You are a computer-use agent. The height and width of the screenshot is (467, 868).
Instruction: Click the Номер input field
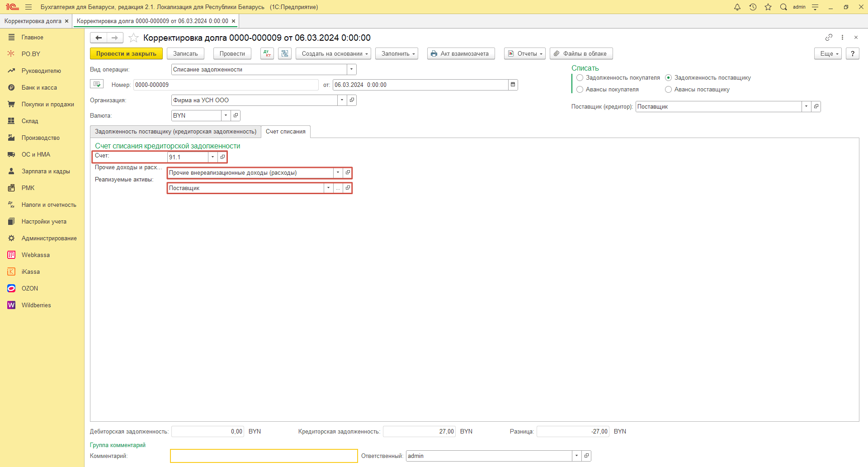[226, 85]
